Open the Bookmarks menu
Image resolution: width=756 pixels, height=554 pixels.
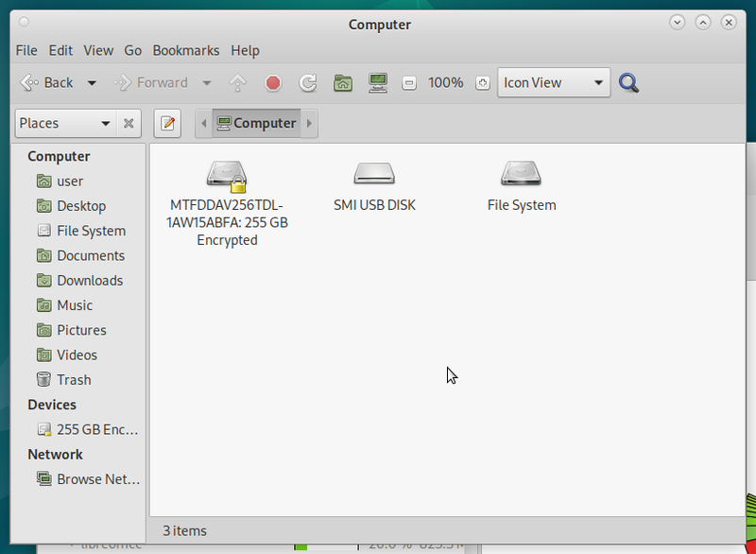[186, 50]
